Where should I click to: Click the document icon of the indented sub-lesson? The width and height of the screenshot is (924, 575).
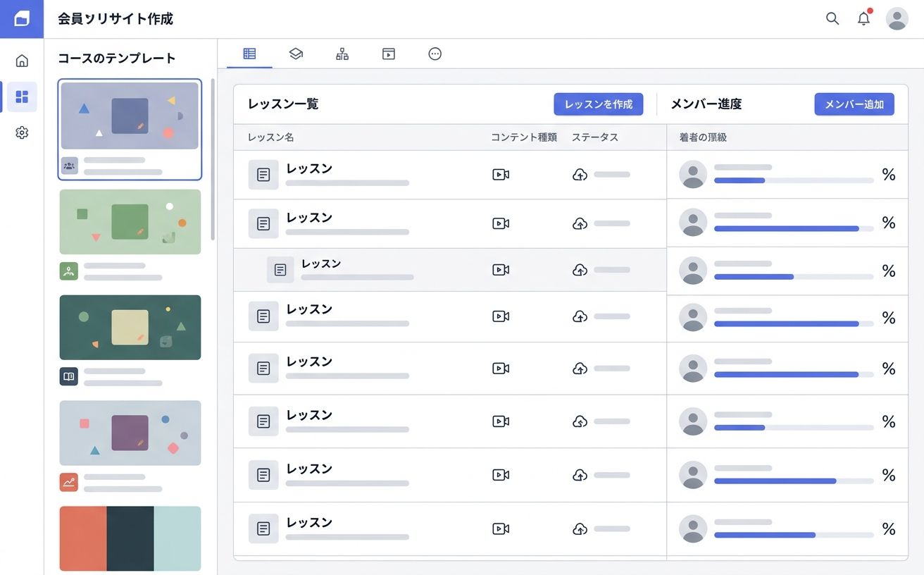pyautogui.click(x=280, y=270)
